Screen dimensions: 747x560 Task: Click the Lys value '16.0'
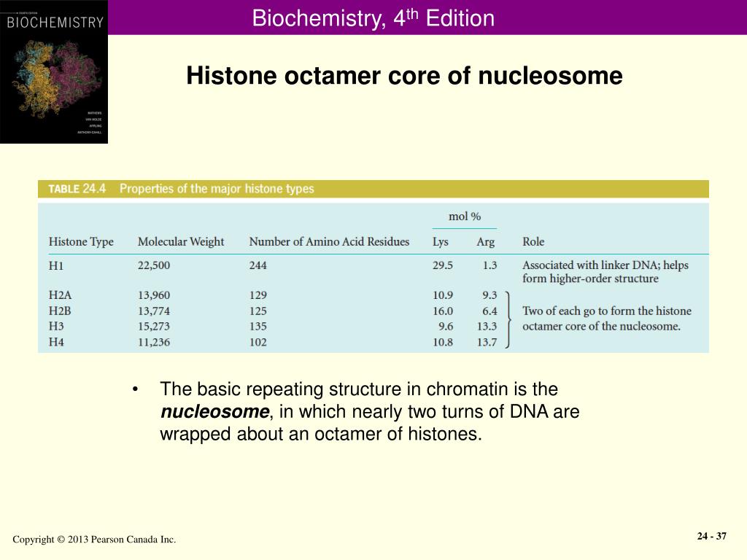(443, 311)
